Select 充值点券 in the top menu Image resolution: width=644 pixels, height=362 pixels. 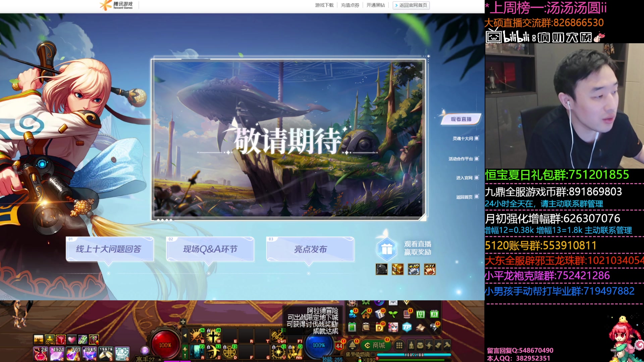tap(350, 5)
